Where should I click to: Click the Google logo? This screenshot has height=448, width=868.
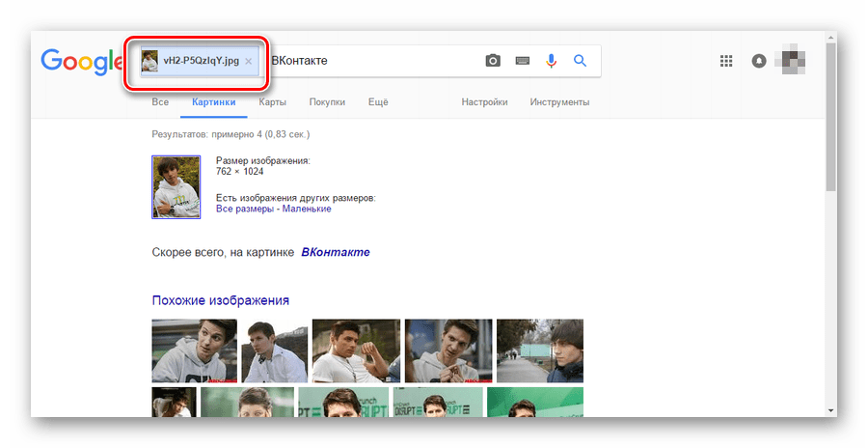(82, 62)
